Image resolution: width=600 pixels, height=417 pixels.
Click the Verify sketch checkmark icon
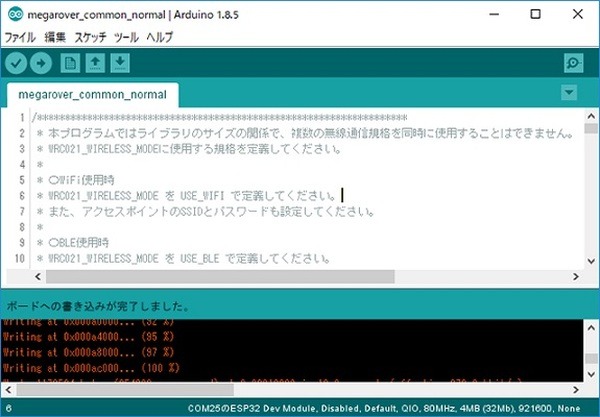pyautogui.click(x=17, y=64)
